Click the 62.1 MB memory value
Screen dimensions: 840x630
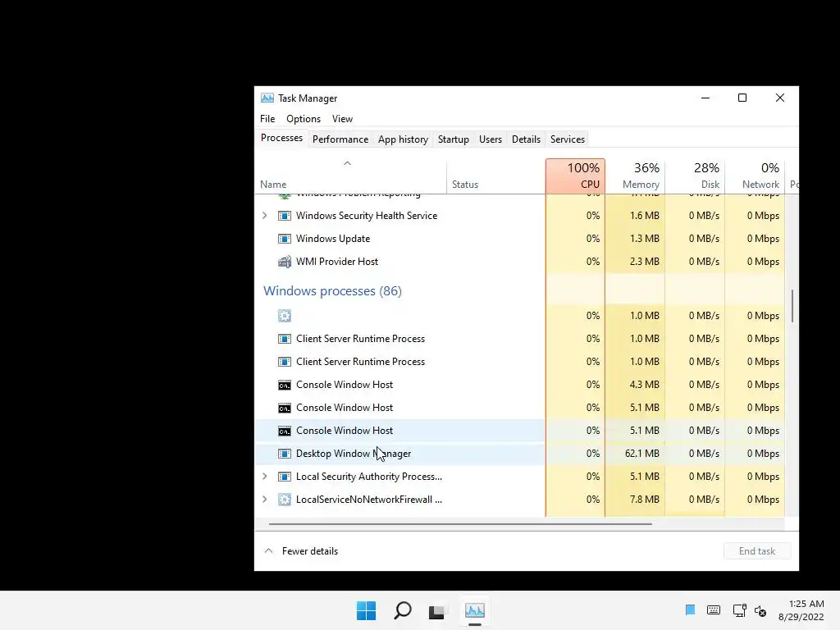click(641, 454)
